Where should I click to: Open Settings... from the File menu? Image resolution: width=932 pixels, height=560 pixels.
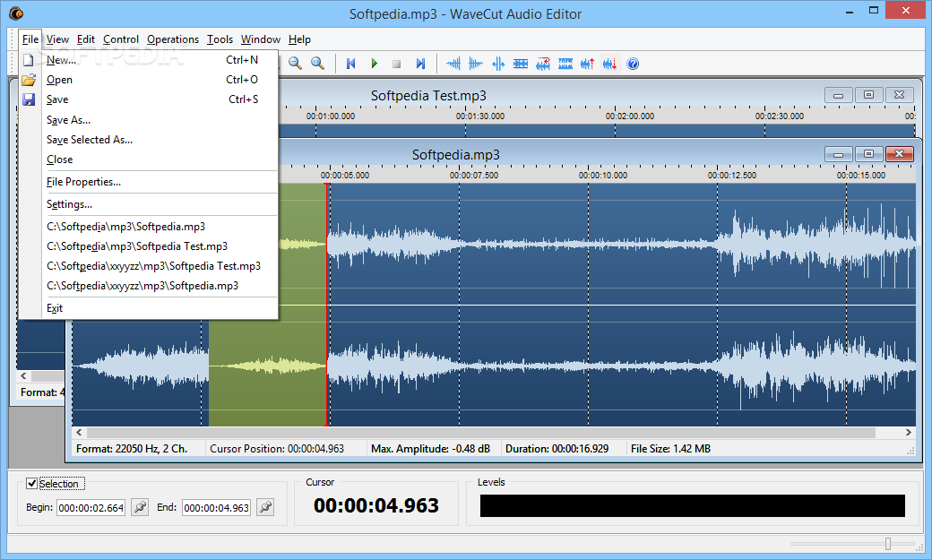149,204
